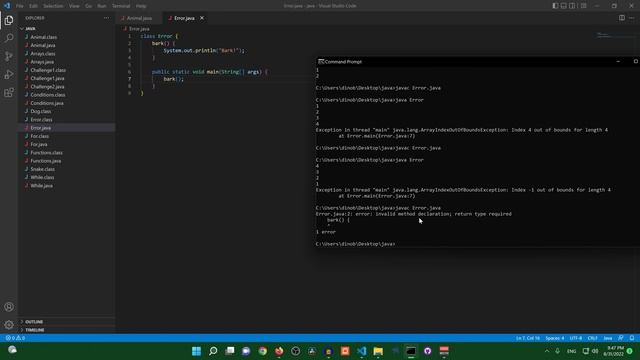Viewport: 640px width, 360px height.
Task: Open the Terminal menu
Action: coord(121,6)
